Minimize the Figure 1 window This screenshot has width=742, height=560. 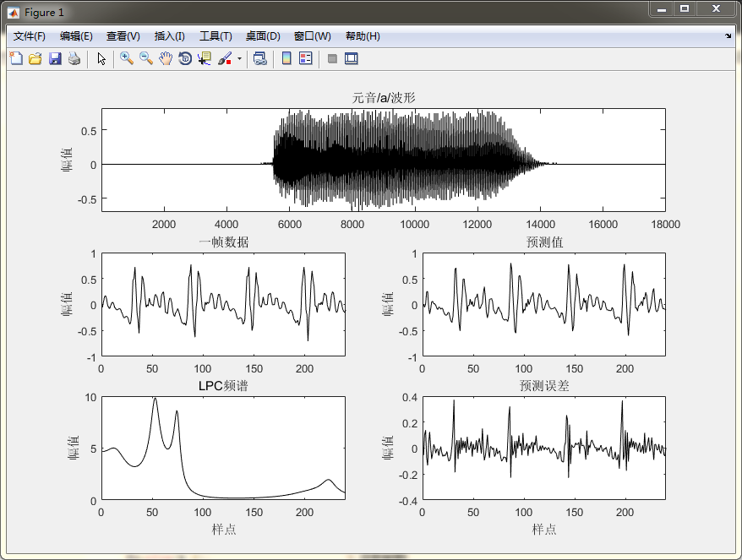tap(662, 9)
